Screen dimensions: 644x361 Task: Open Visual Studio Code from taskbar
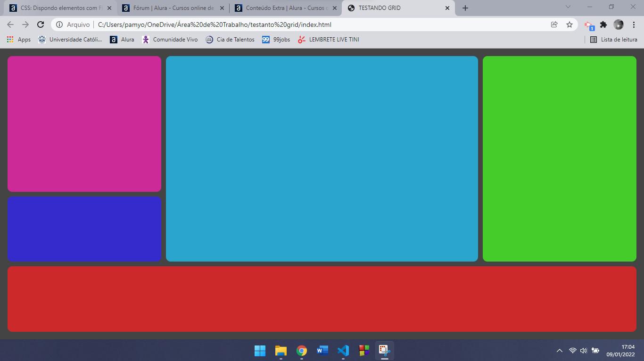coord(343,351)
